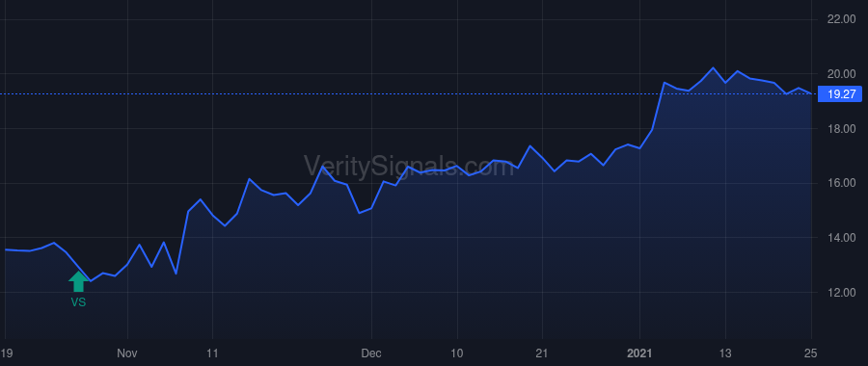Screen dimensions: 868x366
Task: Click the green VS buy signal arrow
Action: (x=78, y=281)
